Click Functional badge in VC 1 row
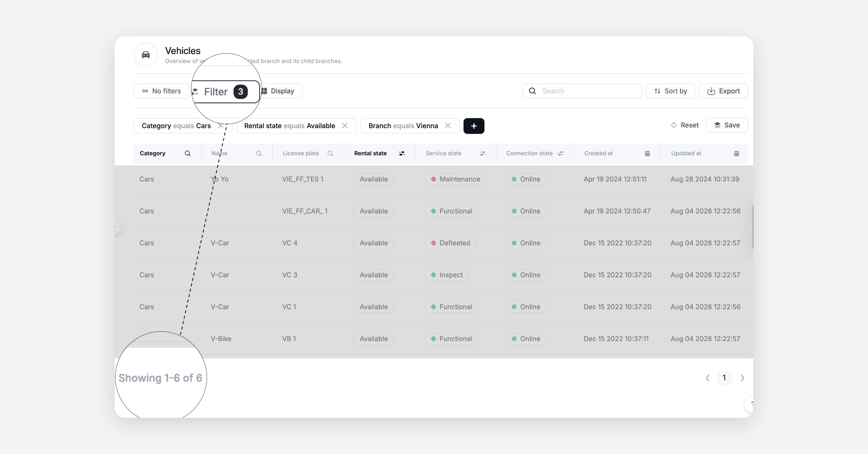868x454 pixels. click(451, 307)
